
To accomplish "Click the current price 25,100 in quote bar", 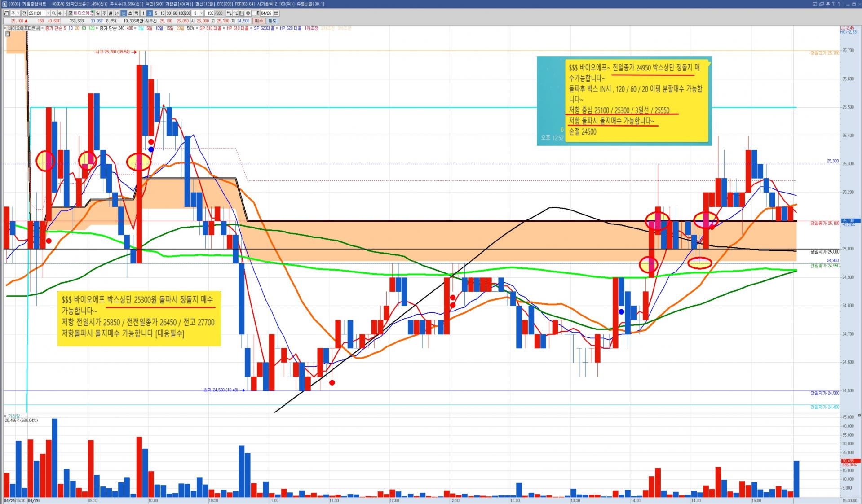I will coord(17,21).
